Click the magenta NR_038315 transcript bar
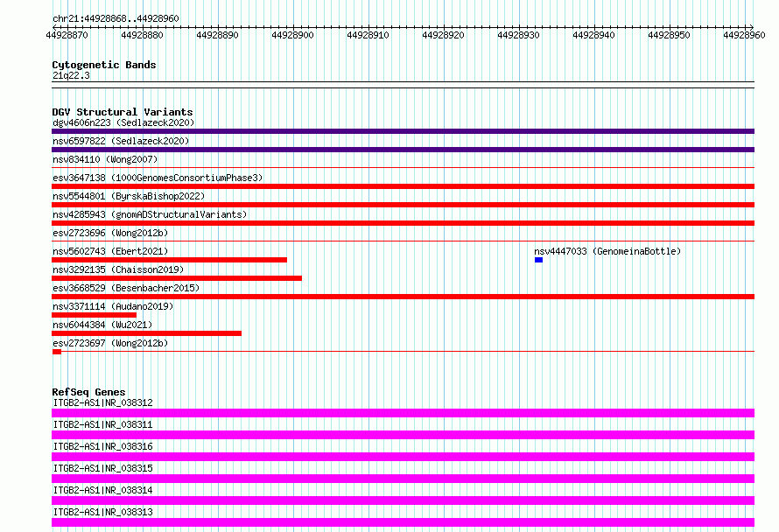This screenshot has height=532, width=779. [403, 479]
